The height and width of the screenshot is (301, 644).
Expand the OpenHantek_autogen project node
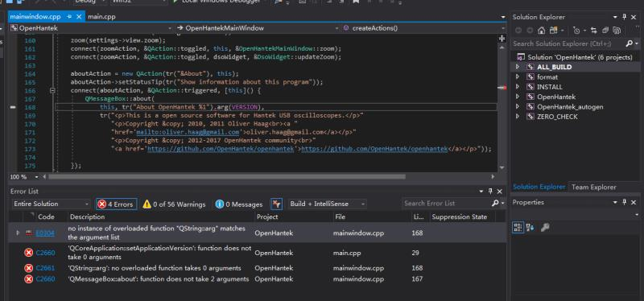(518, 107)
